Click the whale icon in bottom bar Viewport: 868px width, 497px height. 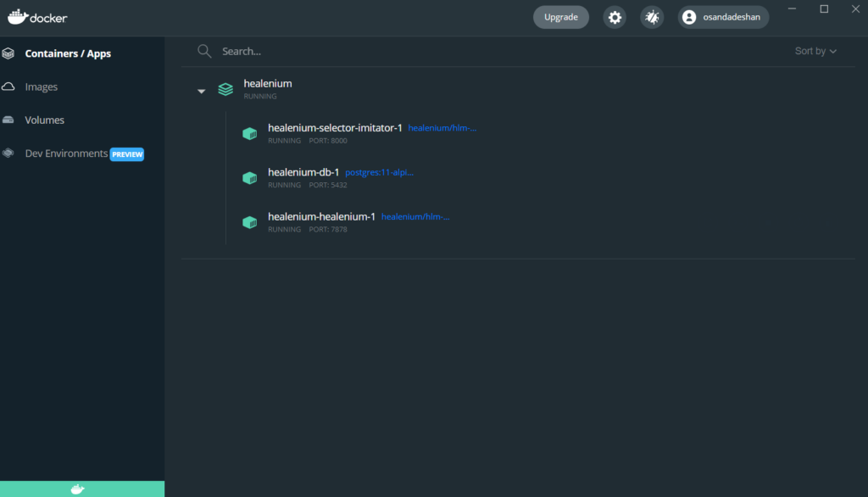[77, 489]
